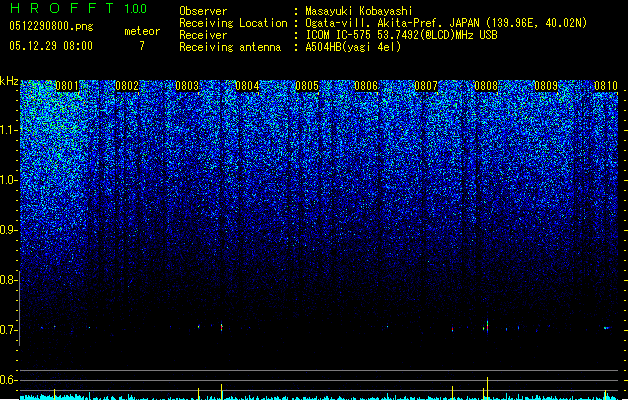The image size is (629, 400).
Task: Click the 0809 time marker
Action: [x=546, y=86]
